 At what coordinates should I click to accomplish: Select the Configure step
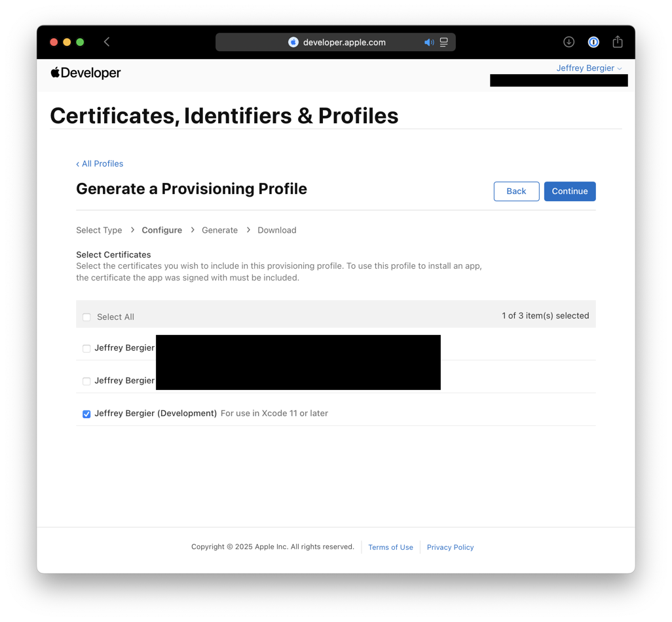(x=162, y=230)
